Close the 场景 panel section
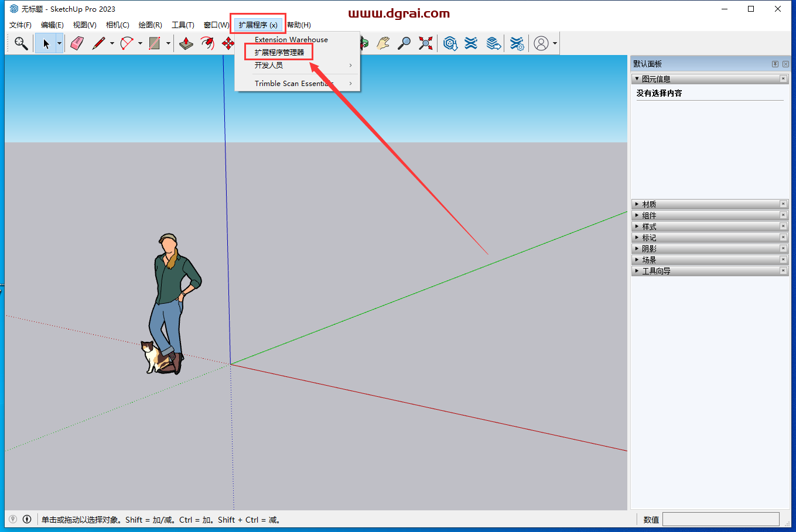Viewport: 796px width, 532px height. pos(783,260)
